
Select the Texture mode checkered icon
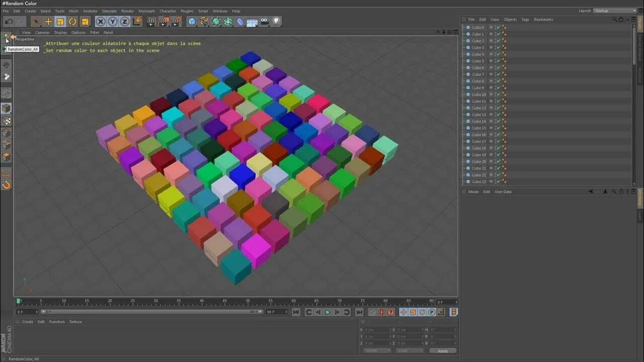(x=6, y=121)
